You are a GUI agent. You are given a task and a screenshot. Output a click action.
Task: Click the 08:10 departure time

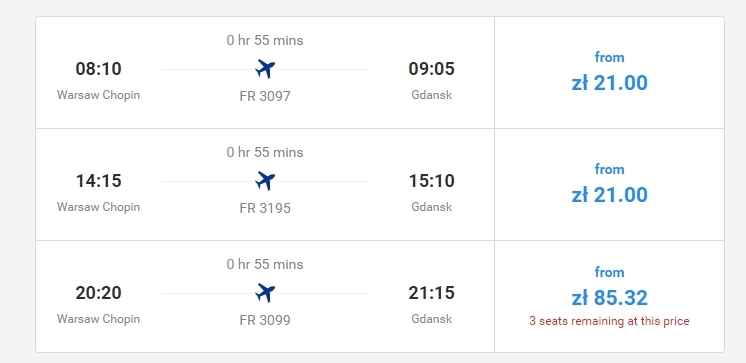[98, 69]
